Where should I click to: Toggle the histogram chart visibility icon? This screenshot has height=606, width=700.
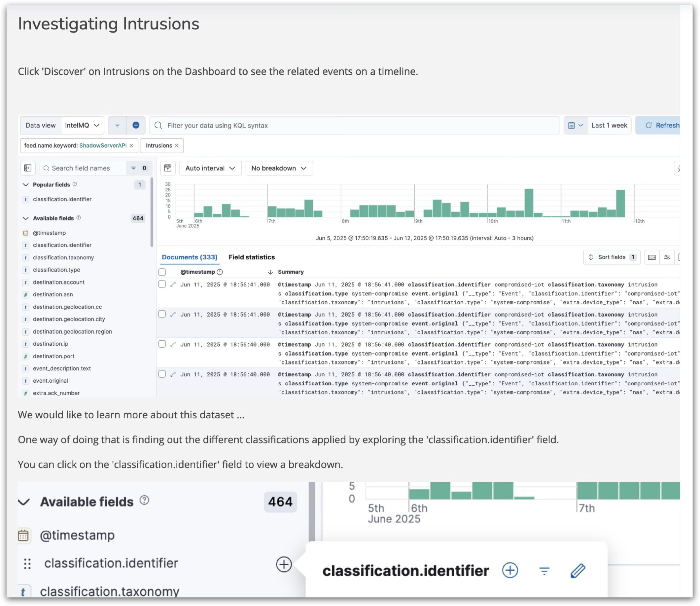167,168
